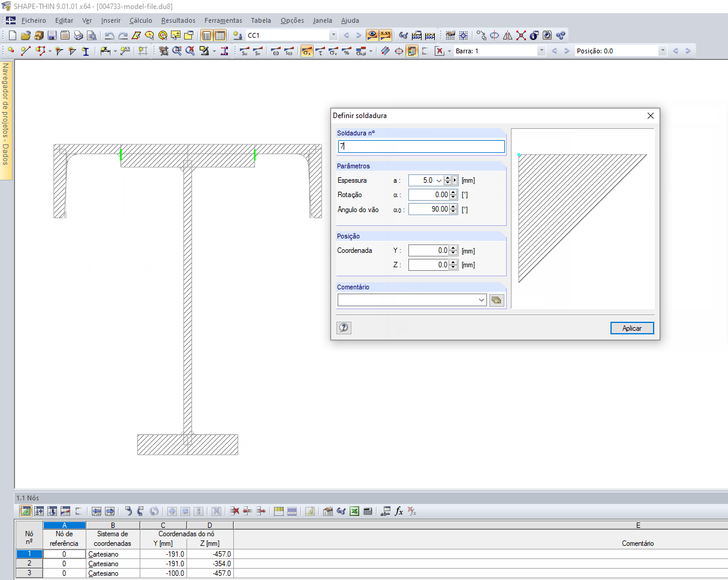This screenshot has height=580, width=728.
Task: Increase or decrease Coordenada Y spinner
Action: click(453, 250)
